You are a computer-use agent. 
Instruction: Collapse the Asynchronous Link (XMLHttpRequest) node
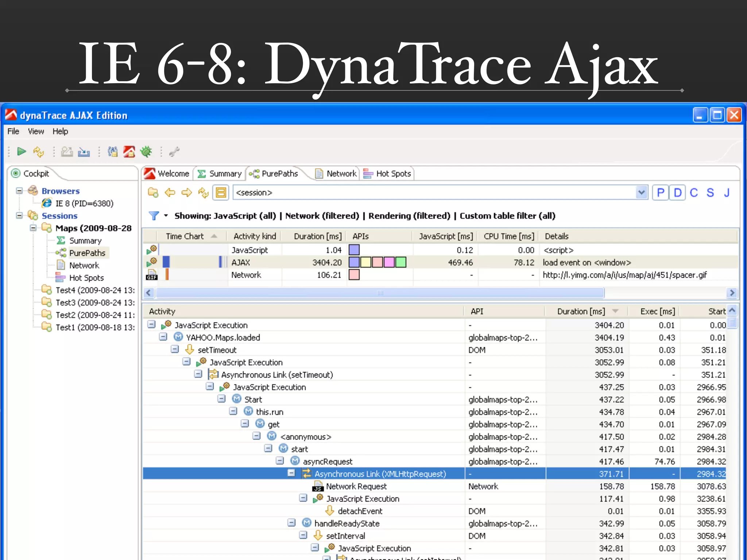click(291, 473)
